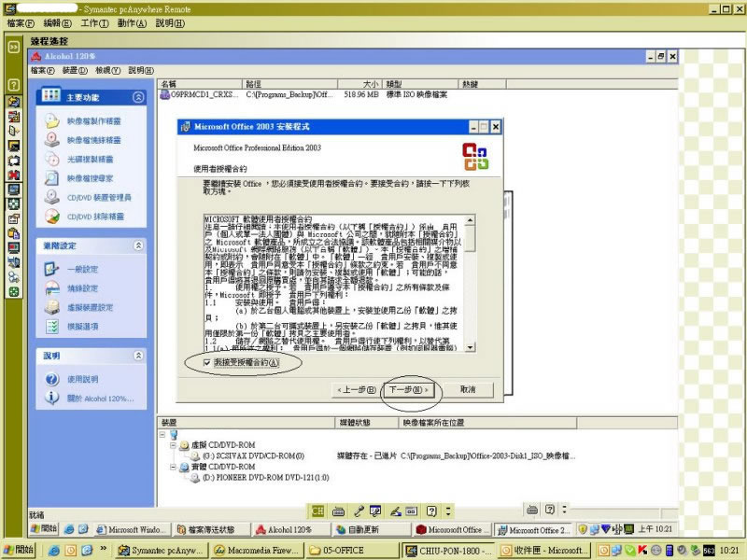Click the remote desktop 開始 start button
Viewport: 747px width, 560px height.
click(44, 528)
